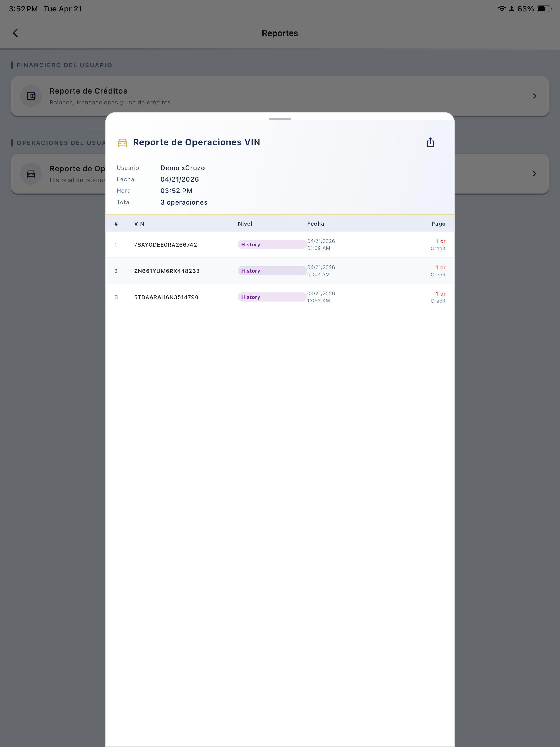
Task: Tap the Fecha column header in table
Action: 316,224
